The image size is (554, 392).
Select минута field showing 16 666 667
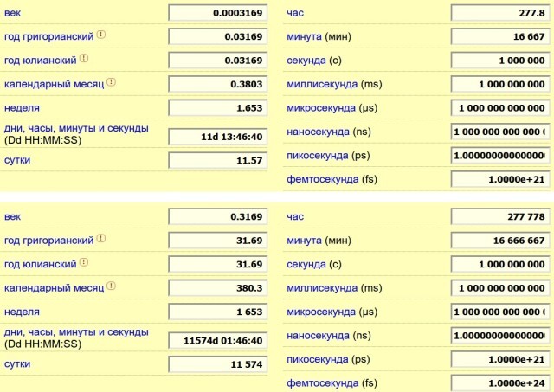[500, 241]
